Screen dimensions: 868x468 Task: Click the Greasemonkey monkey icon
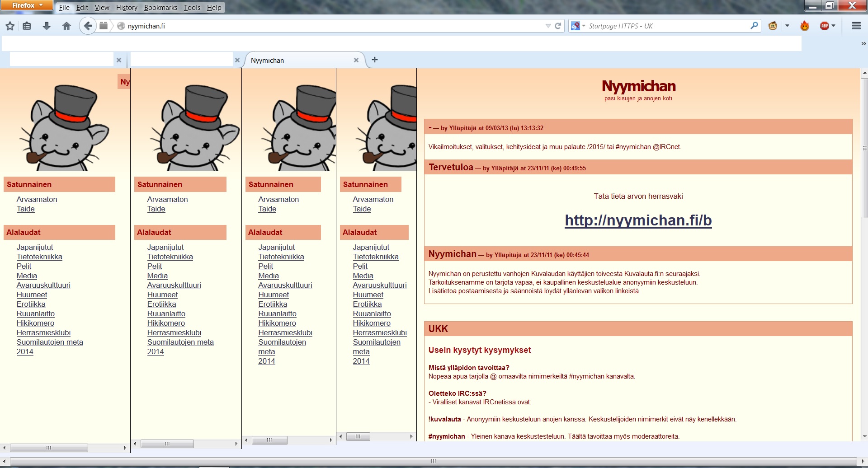point(773,26)
